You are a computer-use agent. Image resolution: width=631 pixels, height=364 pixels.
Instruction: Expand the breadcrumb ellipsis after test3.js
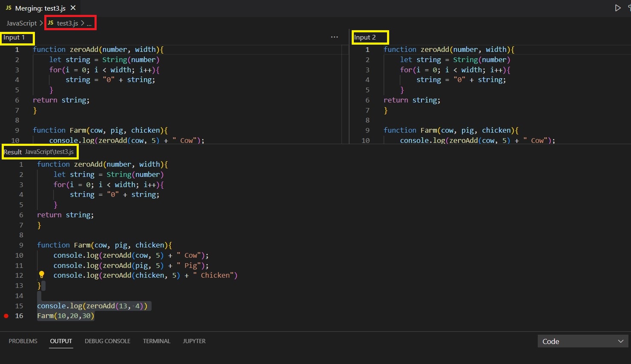89,23
